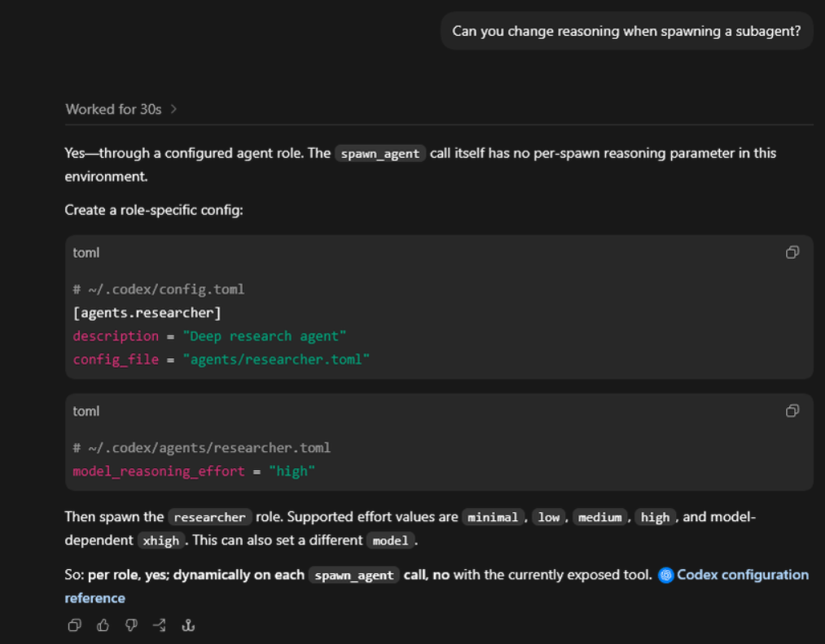
Task: Click the 'Create a role-specific config:' text
Action: pyautogui.click(x=154, y=210)
